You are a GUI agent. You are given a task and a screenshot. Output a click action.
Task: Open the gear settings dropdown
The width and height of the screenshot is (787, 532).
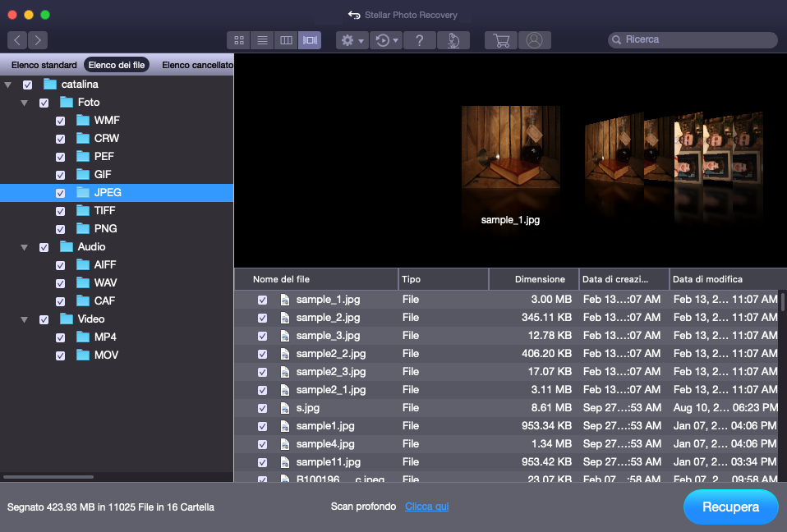click(352, 40)
